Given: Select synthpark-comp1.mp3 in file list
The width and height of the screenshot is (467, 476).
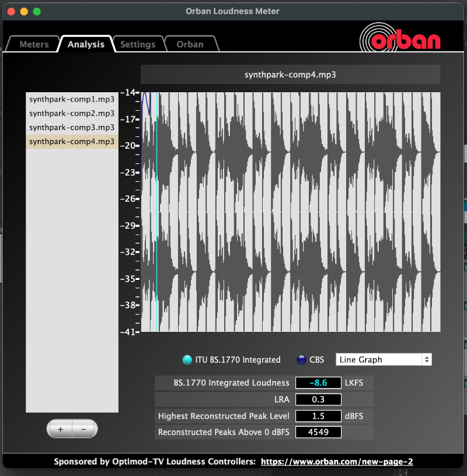Looking at the screenshot, I should point(72,99).
